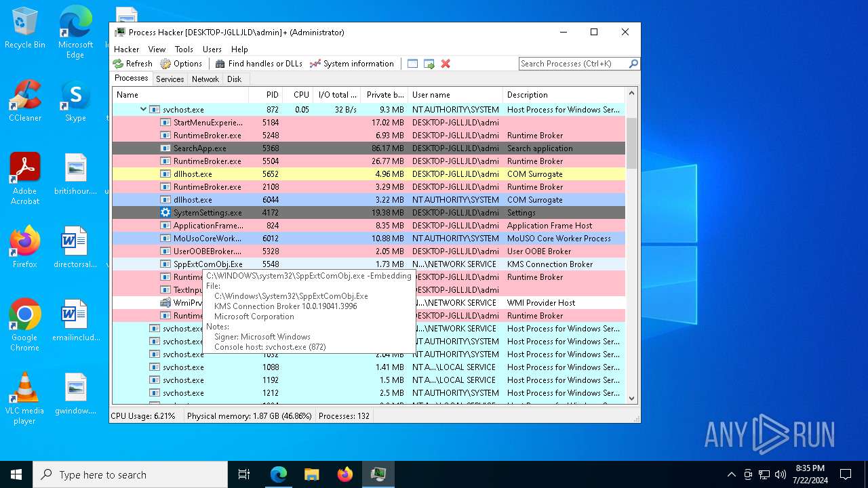Viewport: 868px width, 488px height.
Task: Open the View menu
Action: (157, 49)
